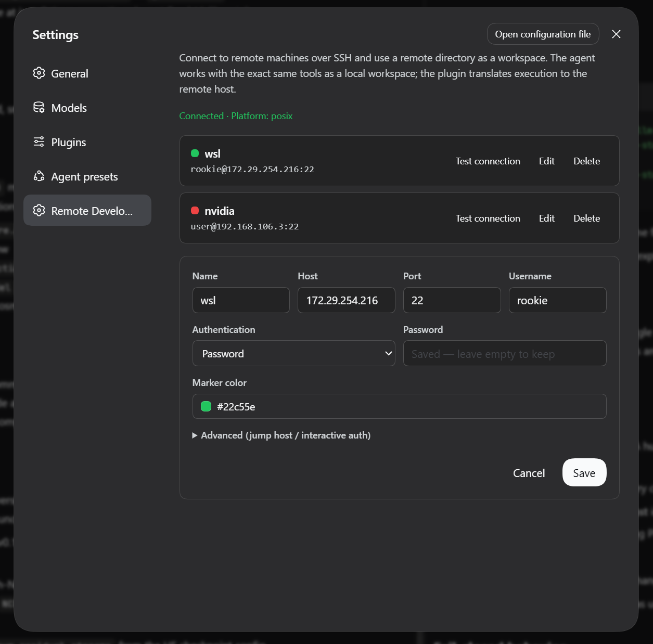
Task: Delete the wsl connection entry
Action: (586, 161)
